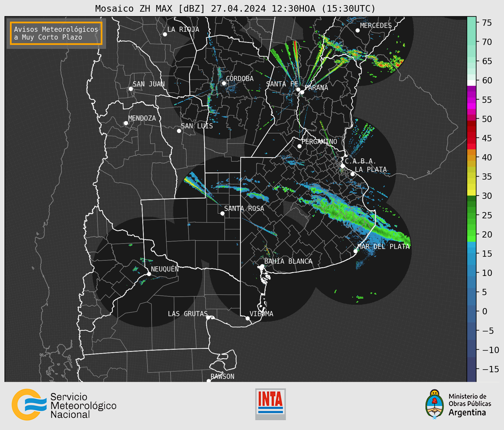
Task: Click the MENDOZA city marker dot
Action: click(x=126, y=123)
